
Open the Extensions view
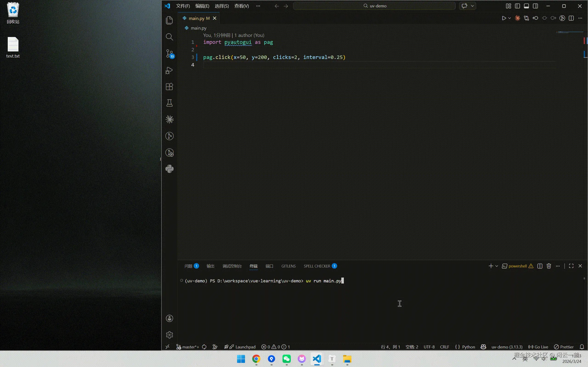pos(169,87)
